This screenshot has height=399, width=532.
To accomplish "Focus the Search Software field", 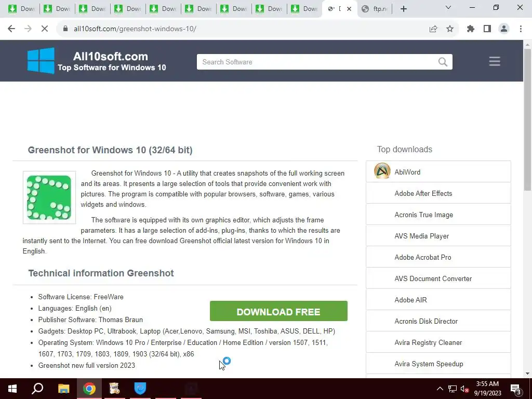I will click(x=324, y=62).
